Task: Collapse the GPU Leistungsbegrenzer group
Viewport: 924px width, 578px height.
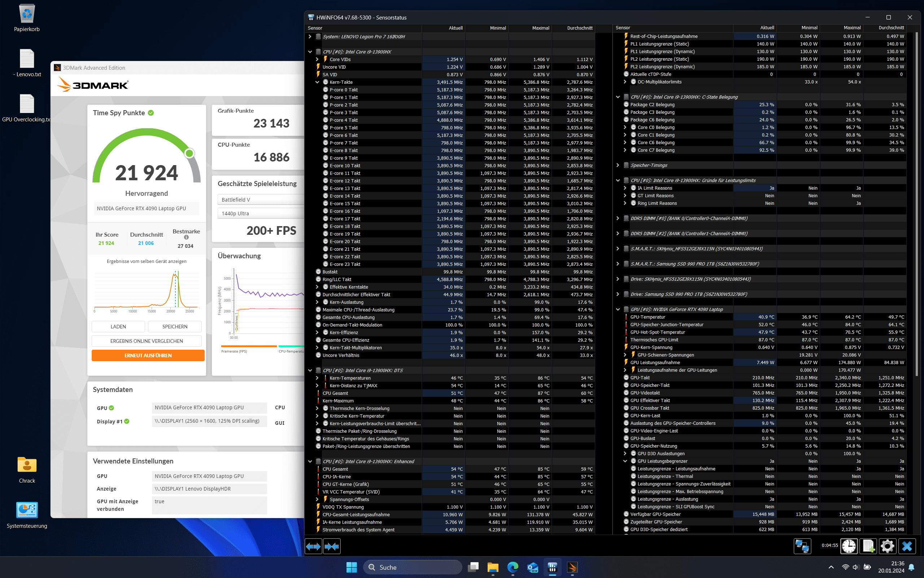Action: coord(625,461)
